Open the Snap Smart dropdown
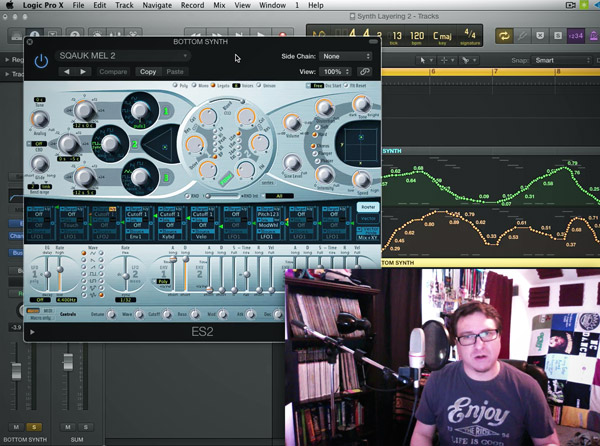Viewport: 600px width, 446px height. [x=562, y=60]
